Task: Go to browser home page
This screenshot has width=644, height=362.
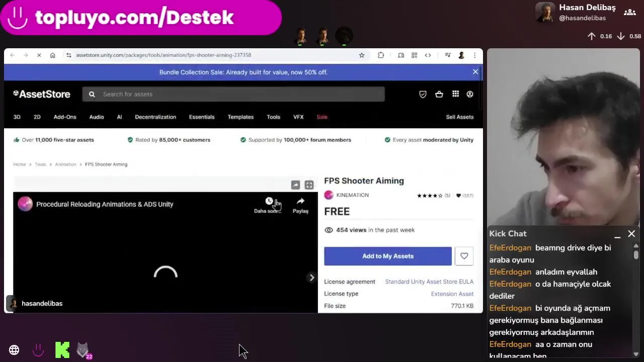Action: pos(52,55)
